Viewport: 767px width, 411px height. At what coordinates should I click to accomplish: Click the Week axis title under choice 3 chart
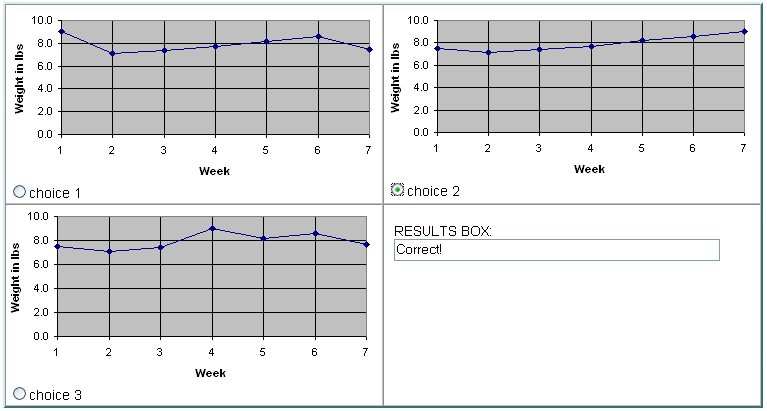click(210, 373)
